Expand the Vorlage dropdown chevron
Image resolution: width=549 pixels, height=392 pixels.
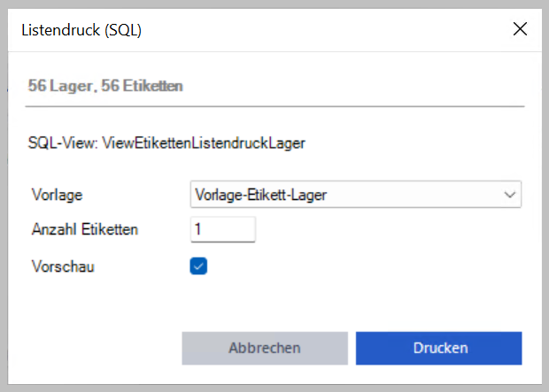tap(510, 195)
